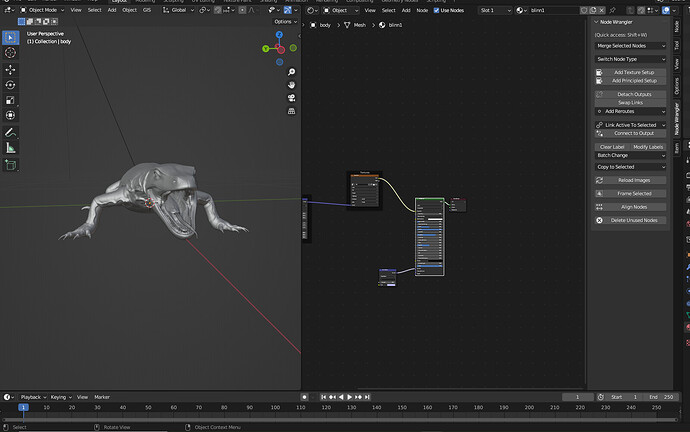The height and width of the screenshot is (432, 690).
Task: Select the Add Cube tool
Action: (x=10, y=165)
